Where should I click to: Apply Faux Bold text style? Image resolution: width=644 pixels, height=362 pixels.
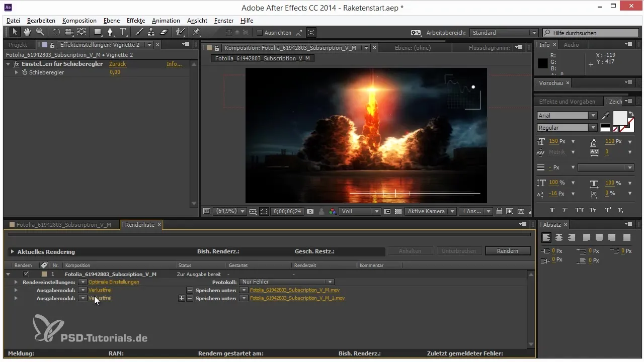pyautogui.click(x=552, y=210)
